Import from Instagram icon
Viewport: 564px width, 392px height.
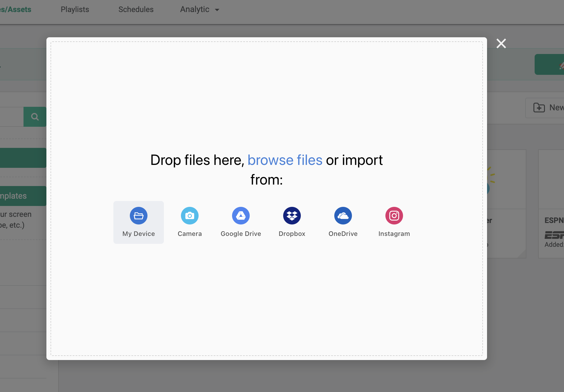pos(394,216)
